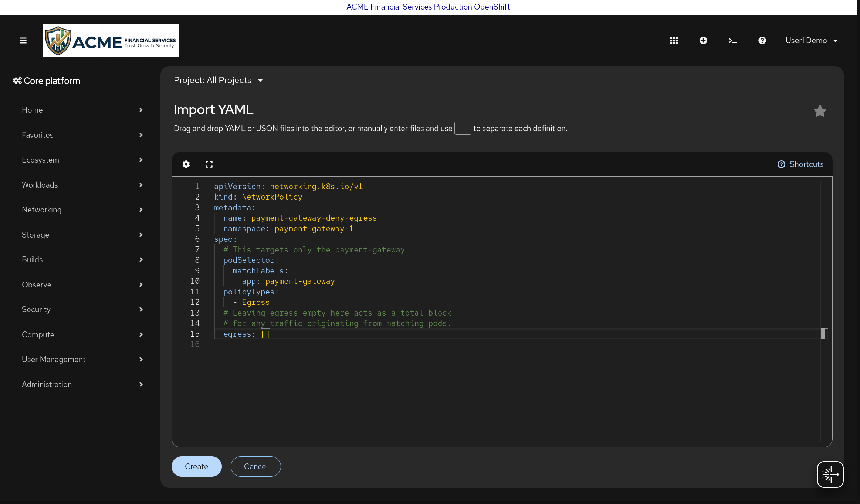Click the Create button
The height and width of the screenshot is (504, 860).
tap(197, 466)
